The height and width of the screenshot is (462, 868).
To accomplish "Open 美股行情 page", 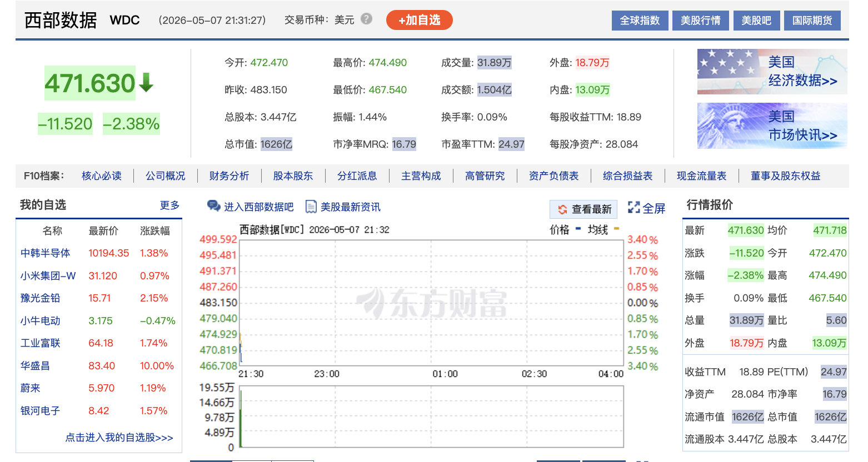I will coord(701,21).
